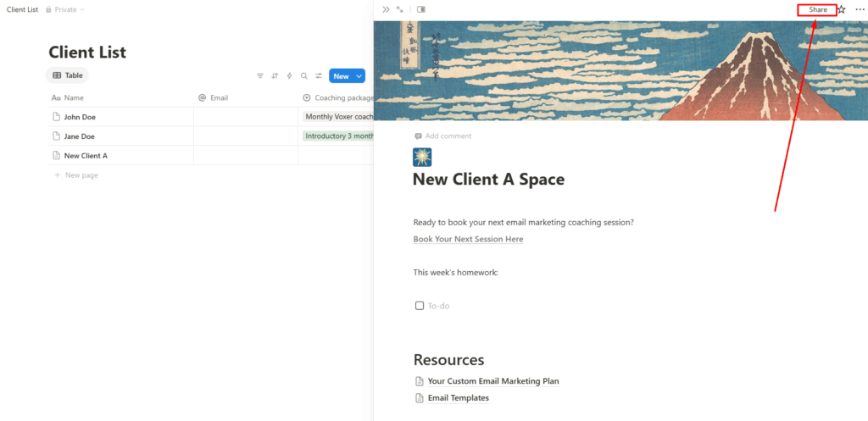Open the Coaching package column header
Screen dimensions: 868x421
(338, 98)
